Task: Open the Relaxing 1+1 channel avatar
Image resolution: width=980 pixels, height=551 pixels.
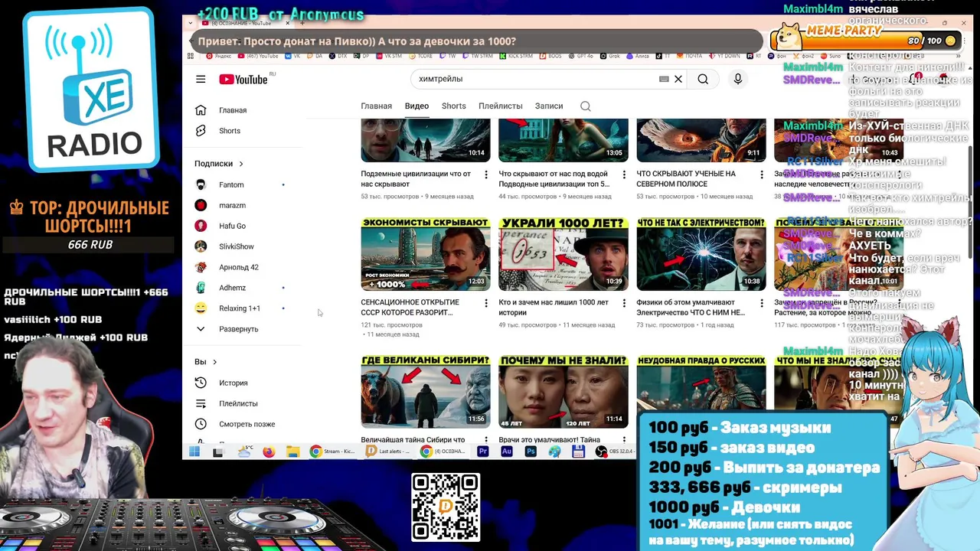Action: click(201, 308)
